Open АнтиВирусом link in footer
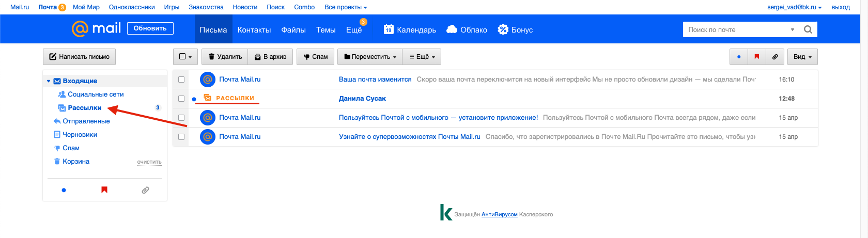Viewport: 868px width, 238px height. pos(500,214)
